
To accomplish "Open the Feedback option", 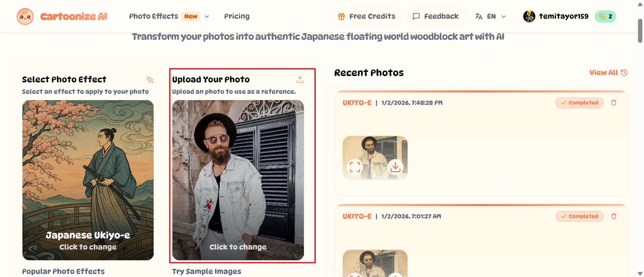I will (435, 16).
